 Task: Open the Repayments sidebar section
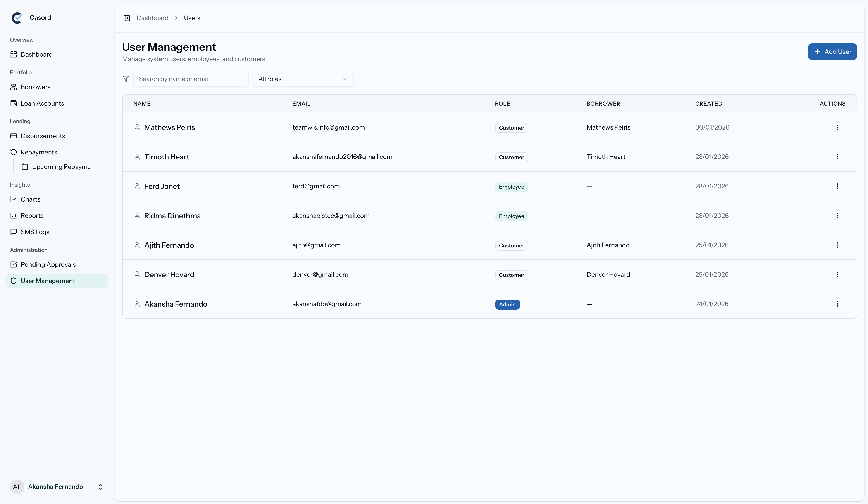[39, 152]
